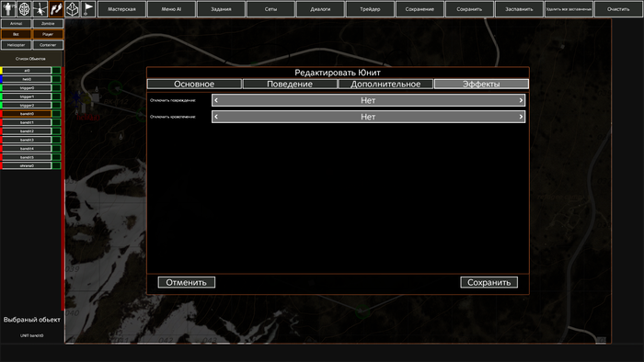Click the delete all spawned button

pyautogui.click(x=569, y=9)
